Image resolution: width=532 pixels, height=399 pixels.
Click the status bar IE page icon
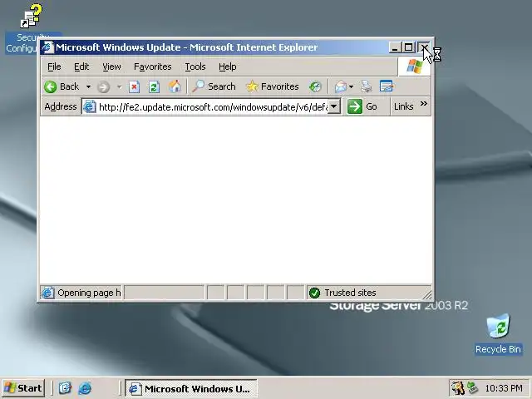[x=47, y=293]
